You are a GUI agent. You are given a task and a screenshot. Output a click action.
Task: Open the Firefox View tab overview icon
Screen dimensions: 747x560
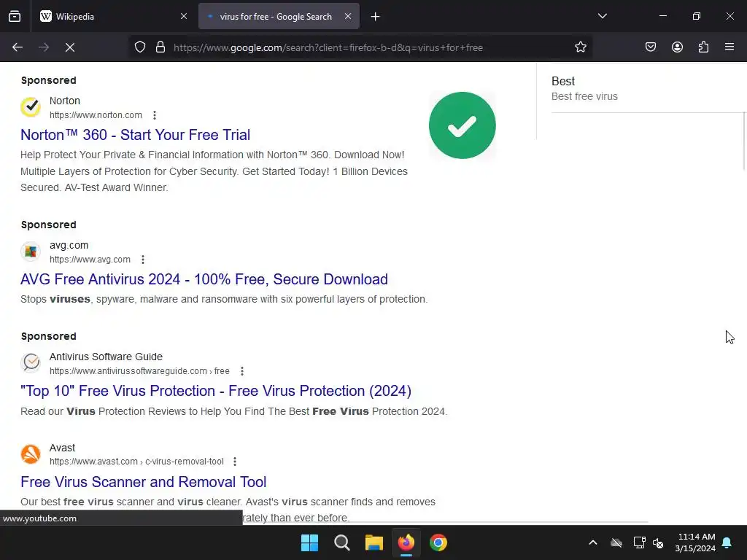(15, 16)
